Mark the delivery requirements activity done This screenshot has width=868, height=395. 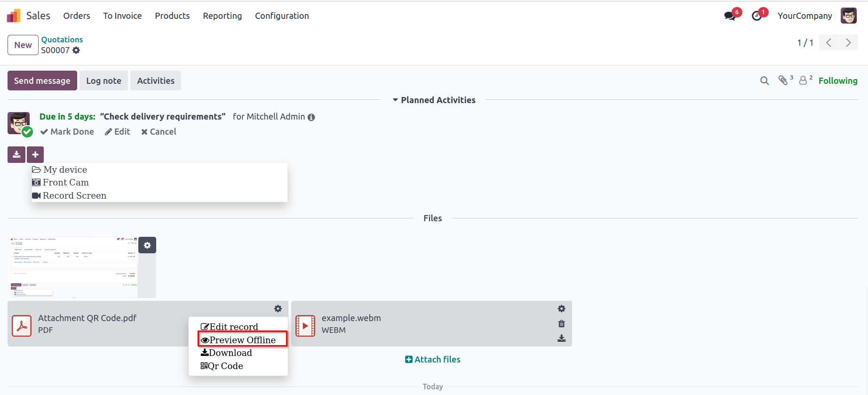67,132
